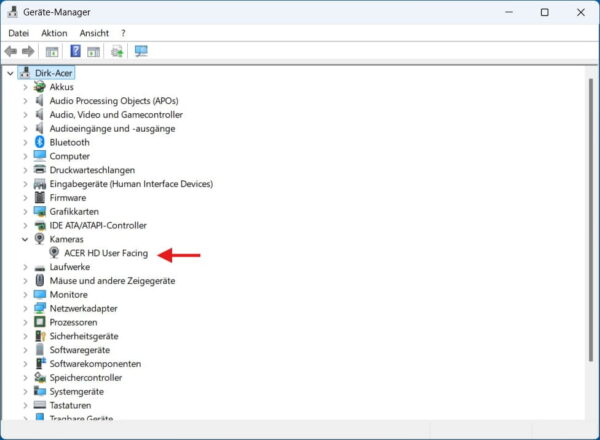Click the Druckwarteschlangen printer icon
This screenshot has height=440, width=600.
coord(39,169)
